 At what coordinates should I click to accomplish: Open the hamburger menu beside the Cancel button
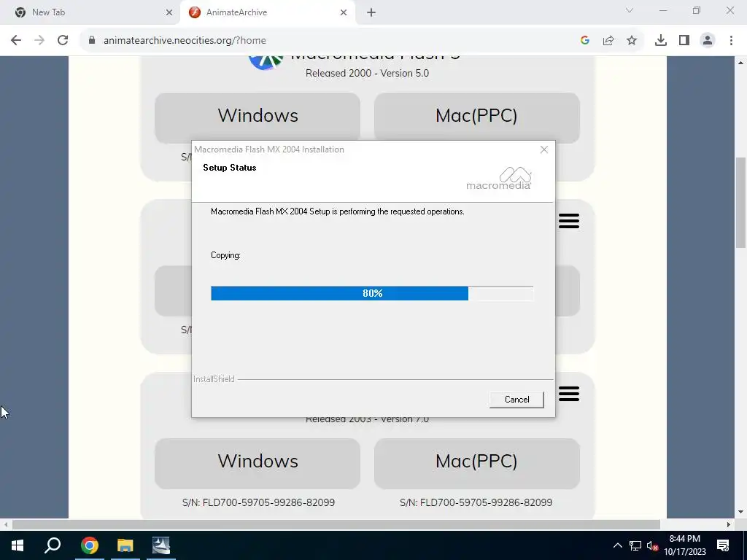pos(569,394)
